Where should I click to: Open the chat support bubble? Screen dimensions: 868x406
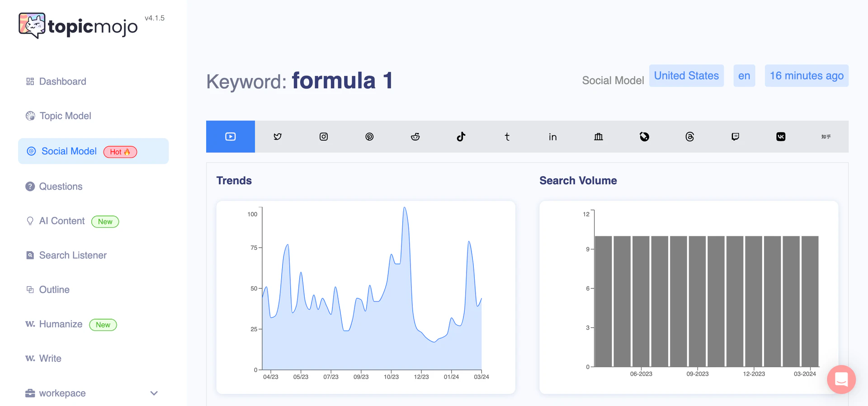841,379
